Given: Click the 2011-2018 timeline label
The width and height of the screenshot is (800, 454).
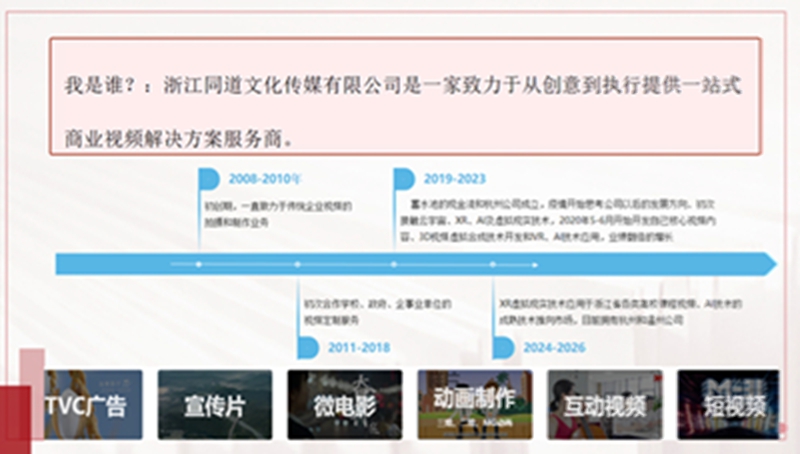Looking at the screenshot, I should click(359, 348).
